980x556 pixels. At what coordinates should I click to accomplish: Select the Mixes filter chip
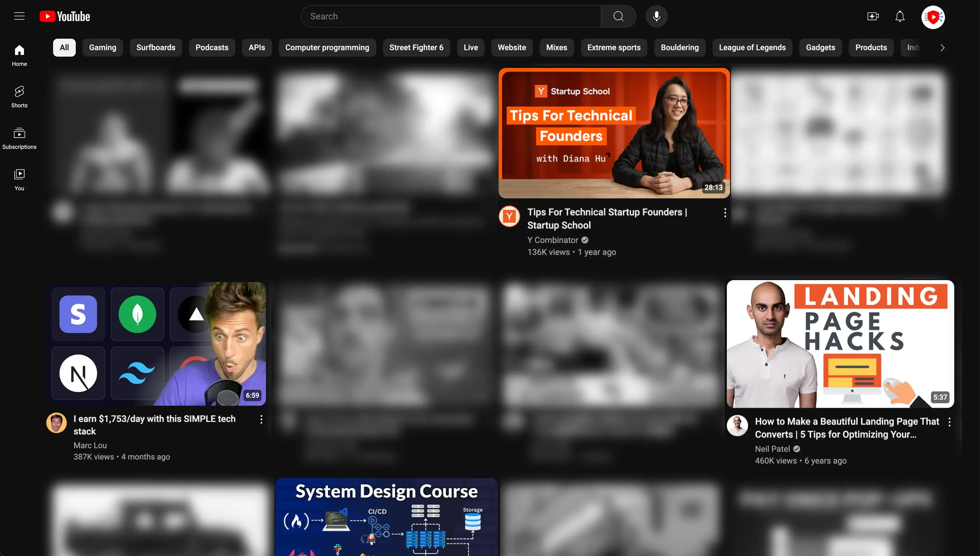click(557, 47)
